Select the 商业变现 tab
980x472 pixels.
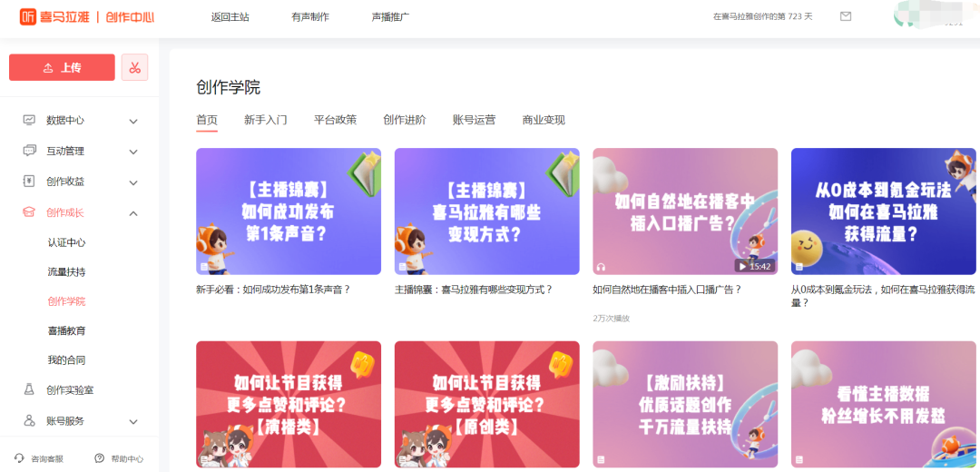544,120
